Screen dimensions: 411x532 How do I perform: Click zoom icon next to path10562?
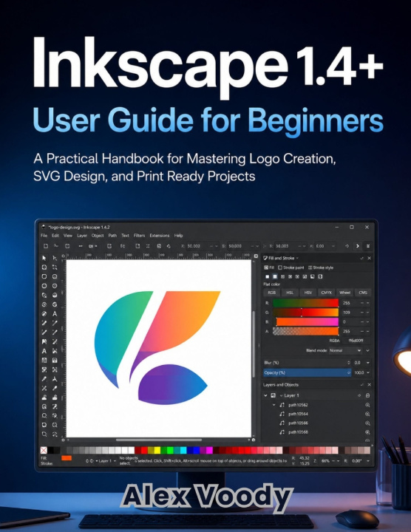367,405
